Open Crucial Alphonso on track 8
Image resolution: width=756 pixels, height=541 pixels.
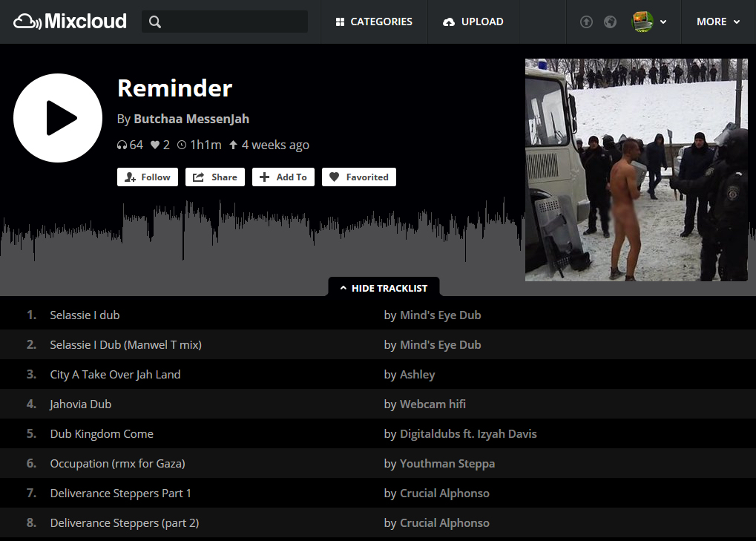coord(444,523)
